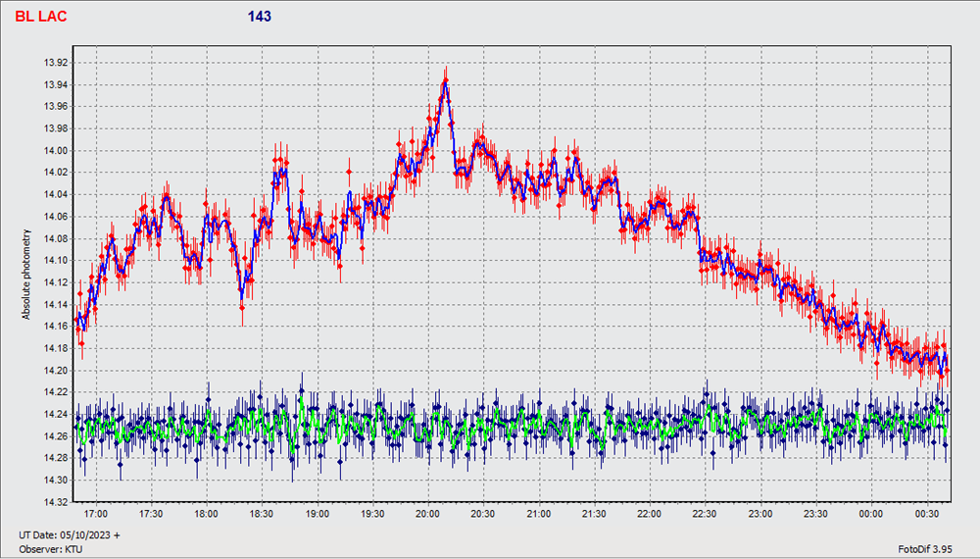Click the 14.26 magnitude axis label
This screenshot has height=559, width=980.
point(57,436)
